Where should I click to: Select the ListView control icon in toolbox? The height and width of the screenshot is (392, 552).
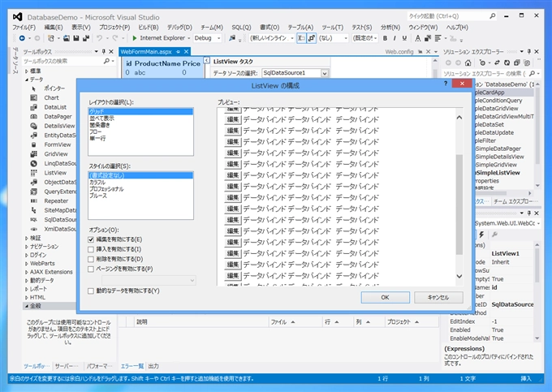[33, 173]
